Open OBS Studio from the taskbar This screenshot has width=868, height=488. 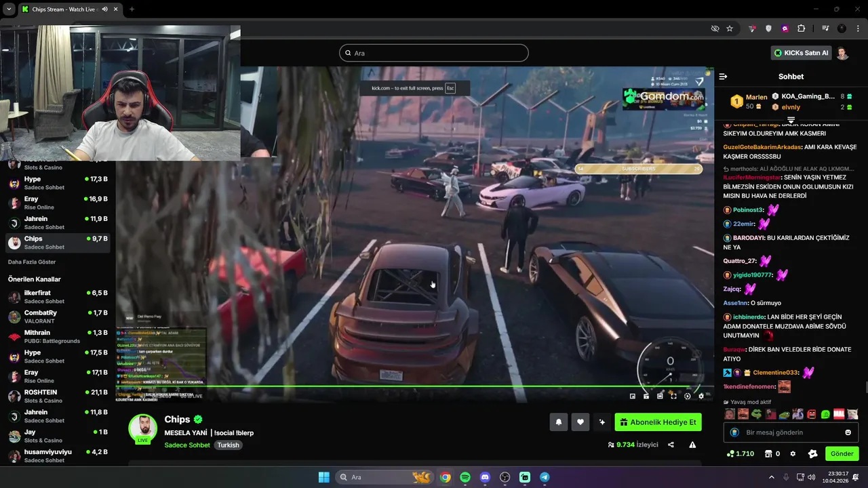click(x=505, y=477)
